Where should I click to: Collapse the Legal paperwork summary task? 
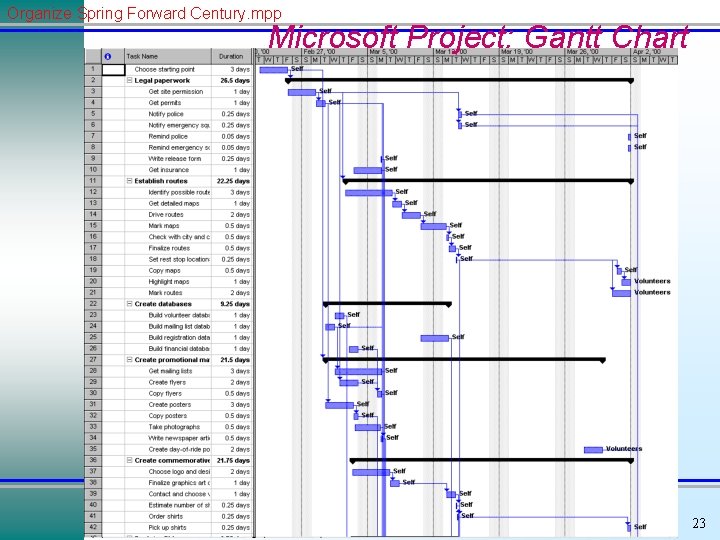(129, 80)
